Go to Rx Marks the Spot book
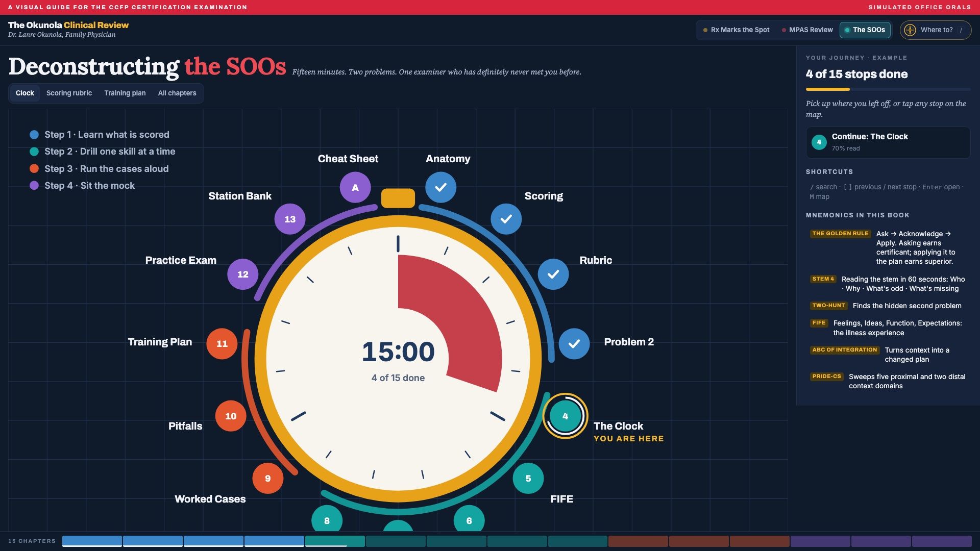This screenshot has height=551, width=980. (x=737, y=30)
